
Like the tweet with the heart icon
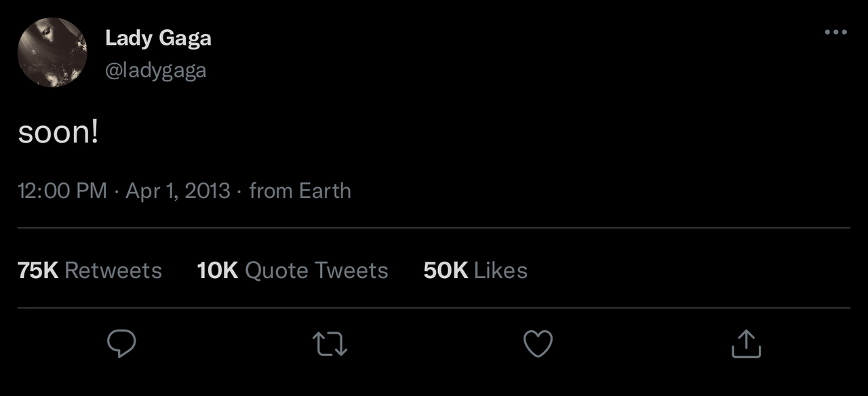pyautogui.click(x=538, y=344)
